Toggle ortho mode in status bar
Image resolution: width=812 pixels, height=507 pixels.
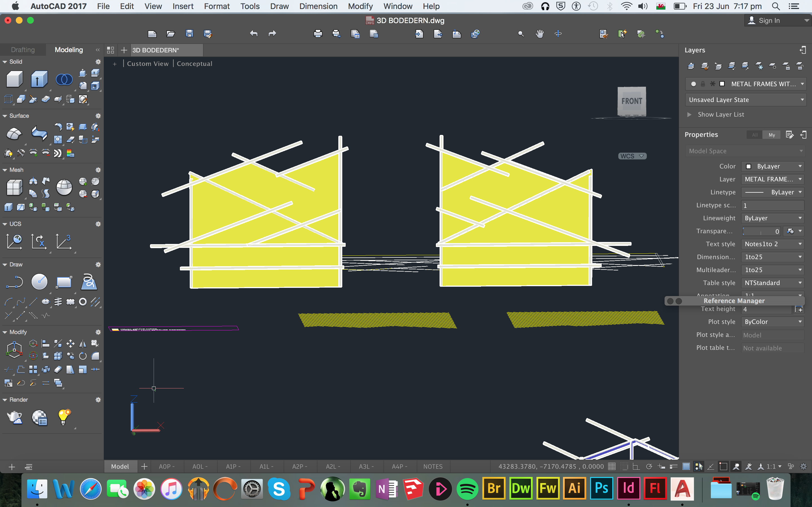pyautogui.click(x=636, y=466)
